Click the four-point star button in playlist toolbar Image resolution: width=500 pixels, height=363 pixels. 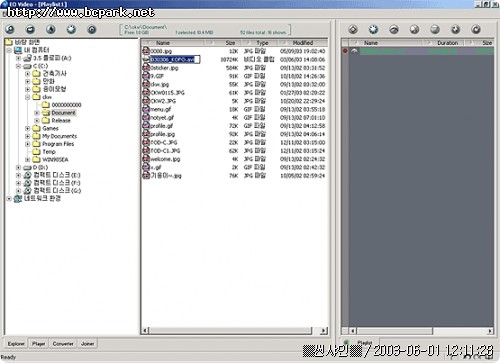pyautogui.click(x=455, y=30)
